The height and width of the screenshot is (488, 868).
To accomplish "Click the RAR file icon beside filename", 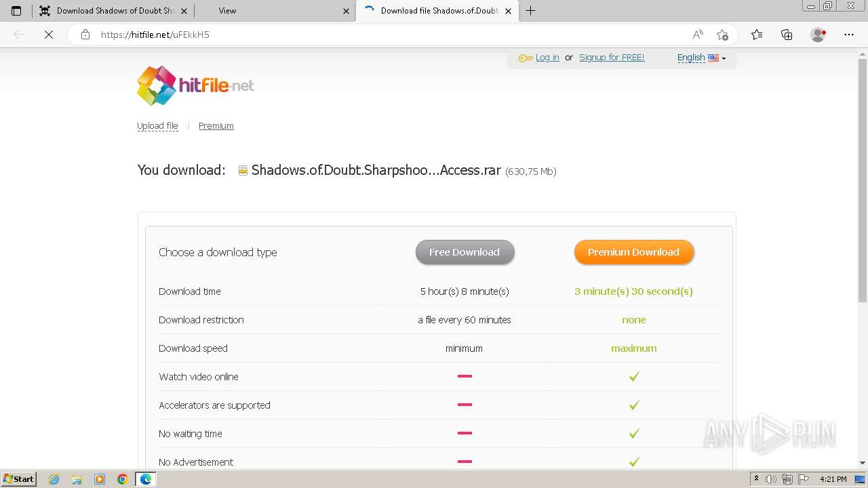I will click(x=243, y=171).
